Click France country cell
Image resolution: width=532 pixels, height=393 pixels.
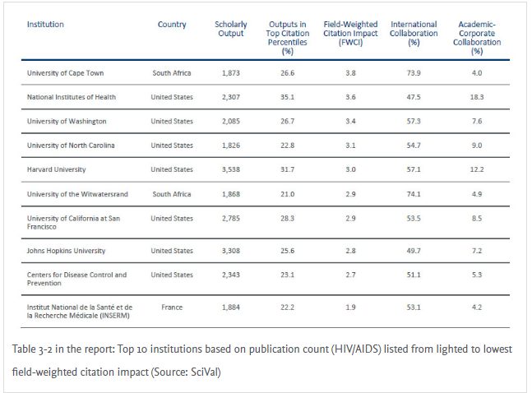tap(172, 307)
